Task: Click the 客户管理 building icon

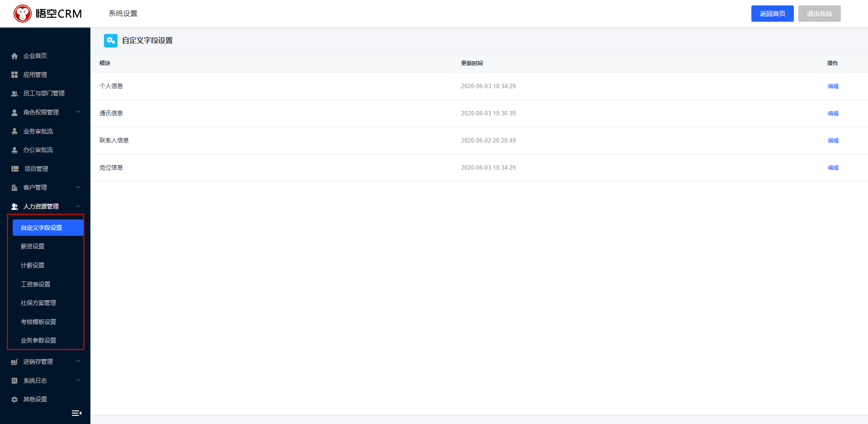Action: pyautogui.click(x=14, y=187)
